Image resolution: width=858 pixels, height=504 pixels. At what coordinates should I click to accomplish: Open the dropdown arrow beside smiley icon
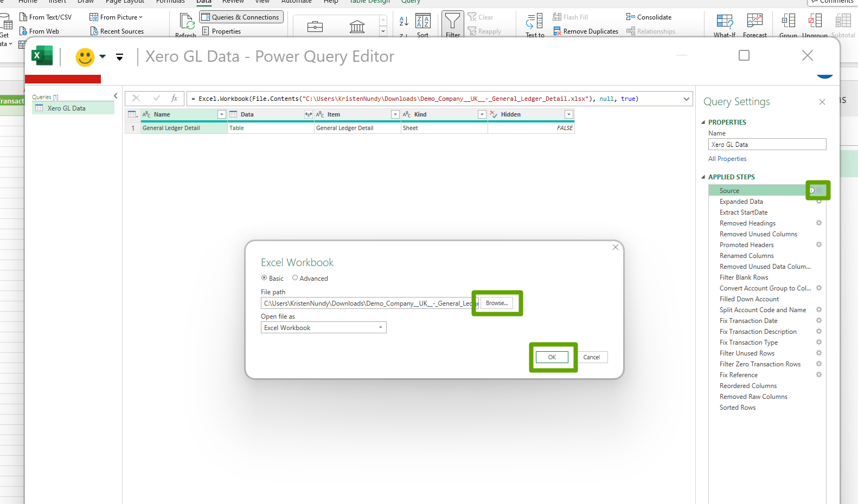pyautogui.click(x=103, y=56)
